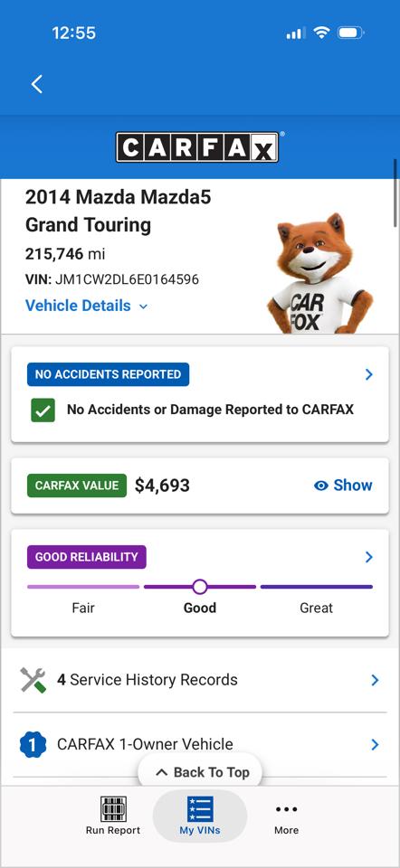Viewport: 400px width, 868px height.
Task: Tap the wrench service history icon
Action: (x=33, y=680)
